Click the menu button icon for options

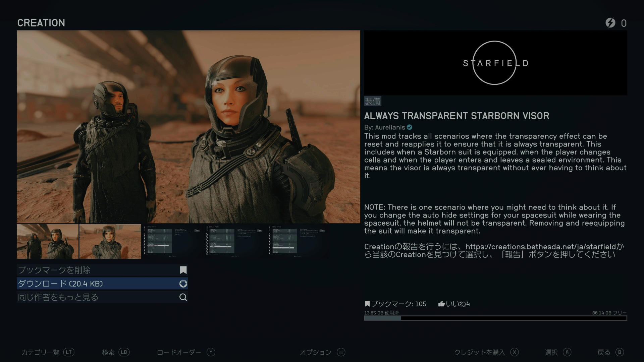(x=341, y=352)
